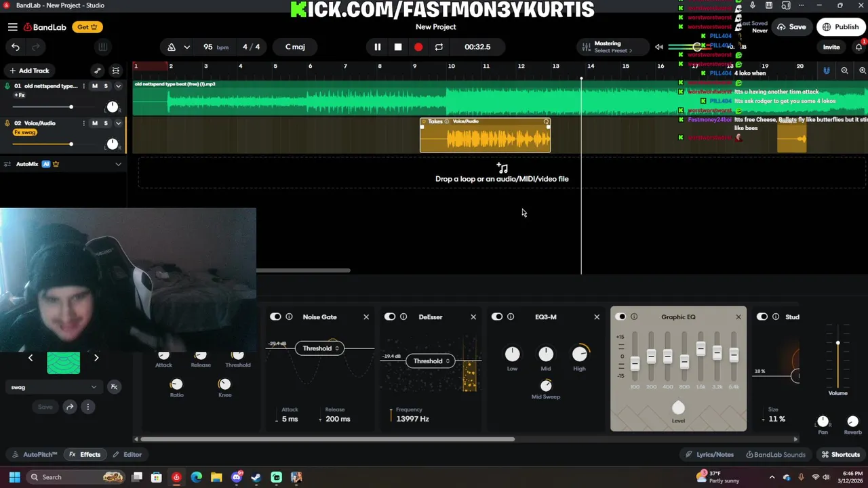
Task: Solo track 02 Voice/Audio
Action: tap(106, 123)
